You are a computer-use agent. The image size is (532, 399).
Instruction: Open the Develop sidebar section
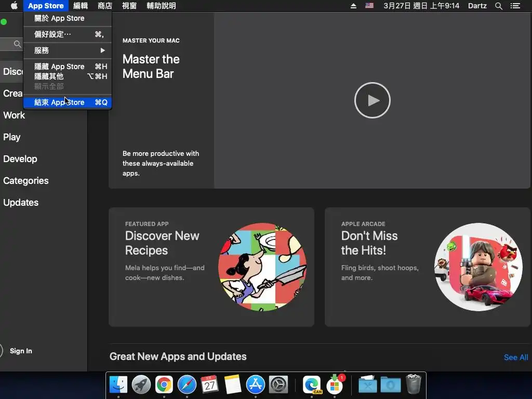click(x=20, y=159)
